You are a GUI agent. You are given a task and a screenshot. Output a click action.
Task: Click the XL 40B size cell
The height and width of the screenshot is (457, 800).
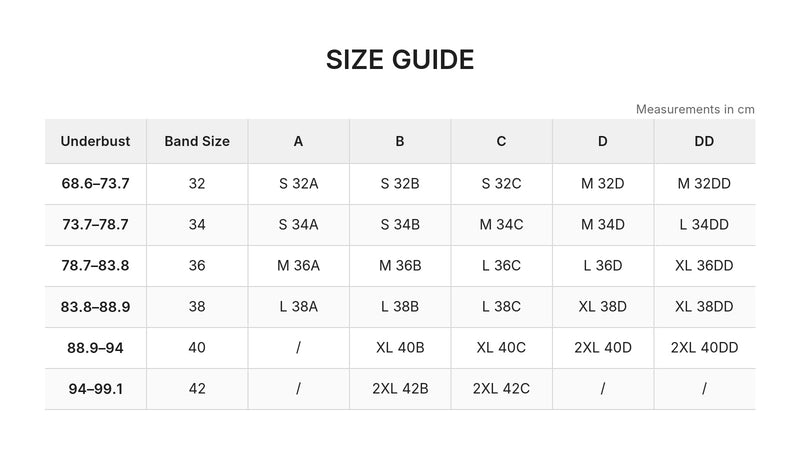coord(400,348)
